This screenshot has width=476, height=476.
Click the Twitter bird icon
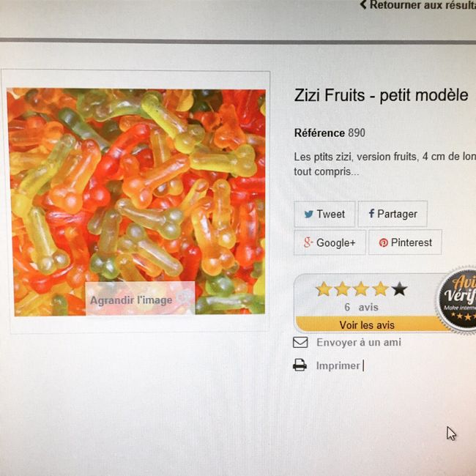click(x=308, y=214)
